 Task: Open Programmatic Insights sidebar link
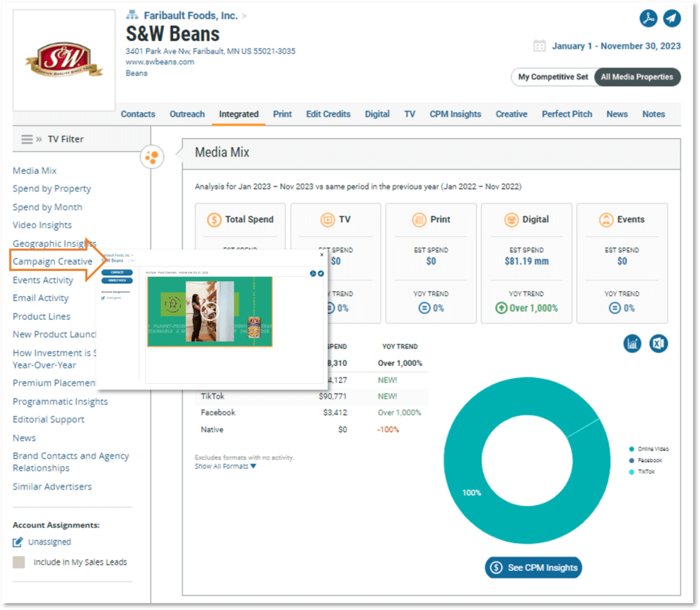click(60, 401)
